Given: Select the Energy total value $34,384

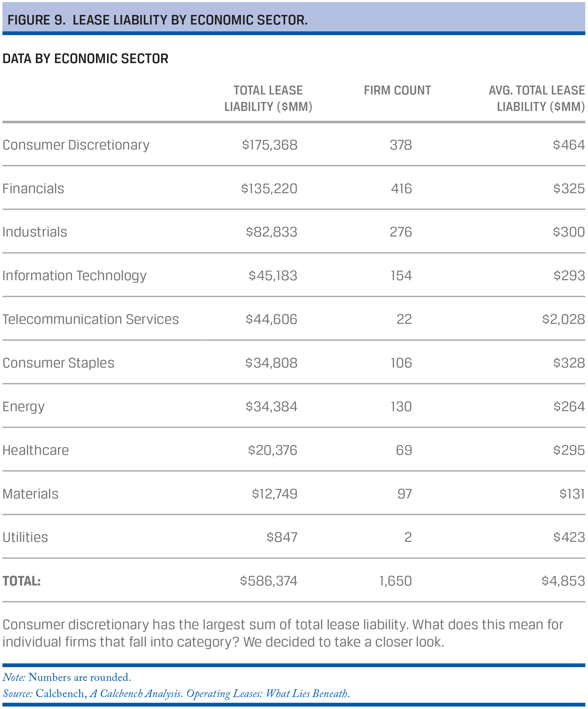Looking at the screenshot, I should point(271,406).
